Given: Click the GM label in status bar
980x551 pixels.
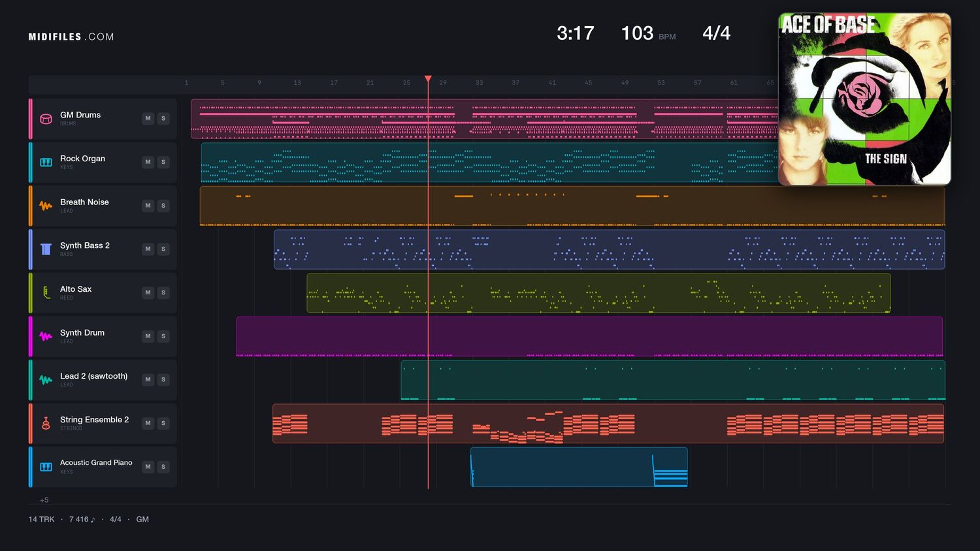Looking at the screenshot, I should [142, 520].
